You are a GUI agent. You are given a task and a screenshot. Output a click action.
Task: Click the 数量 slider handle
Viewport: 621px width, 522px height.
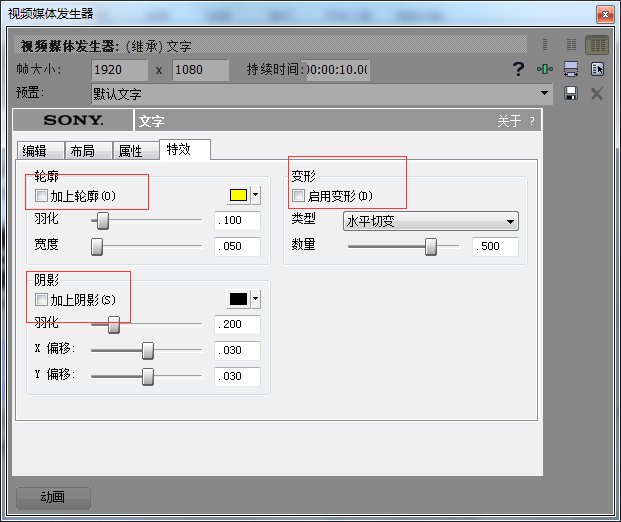click(431, 247)
